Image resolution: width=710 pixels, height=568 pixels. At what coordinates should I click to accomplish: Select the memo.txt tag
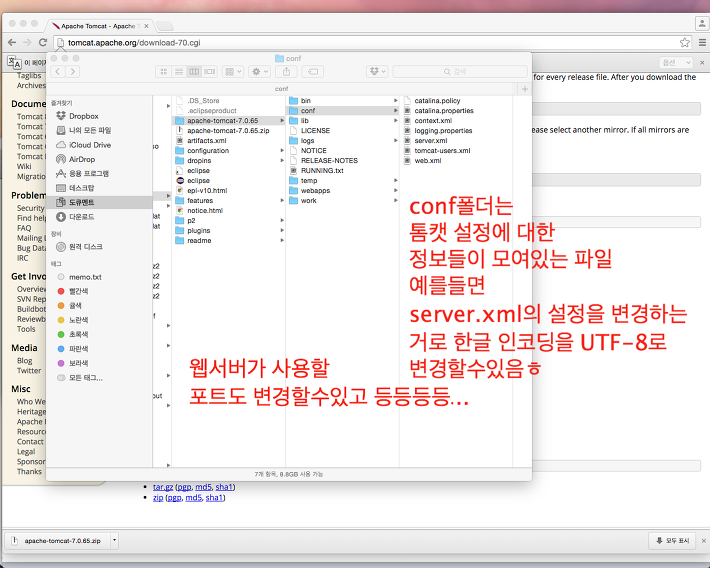(x=80, y=277)
